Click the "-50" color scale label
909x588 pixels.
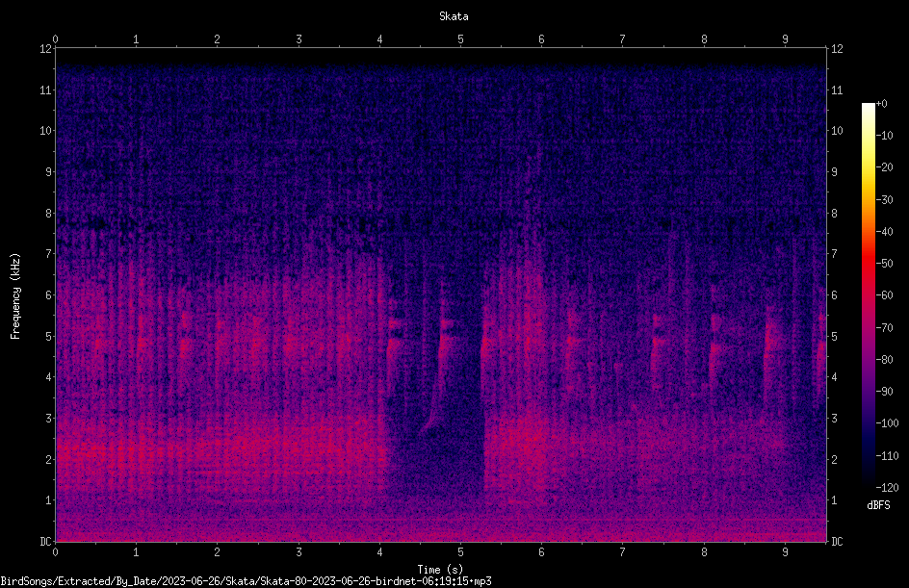(884, 264)
